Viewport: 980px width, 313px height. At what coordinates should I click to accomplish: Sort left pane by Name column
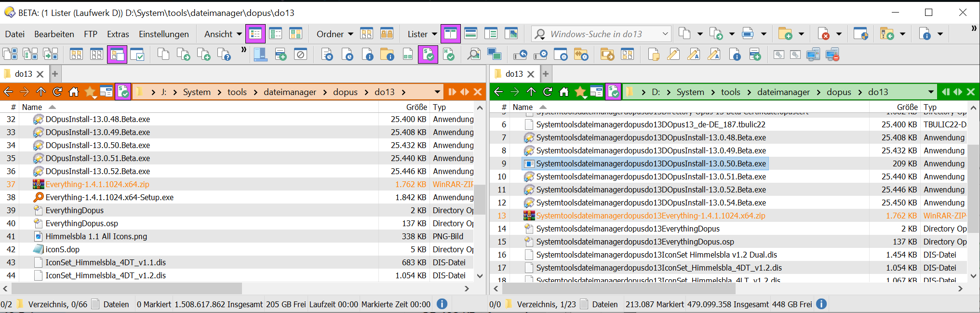coord(32,107)
